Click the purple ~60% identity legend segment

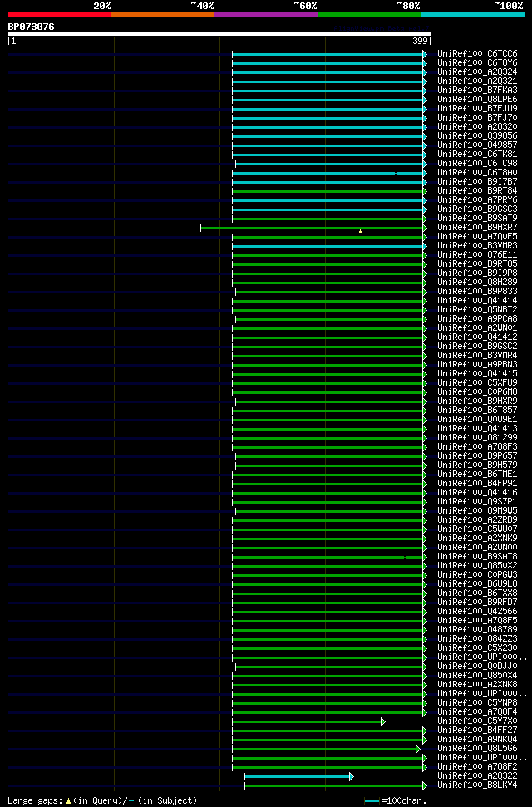[x=266, y=15]
